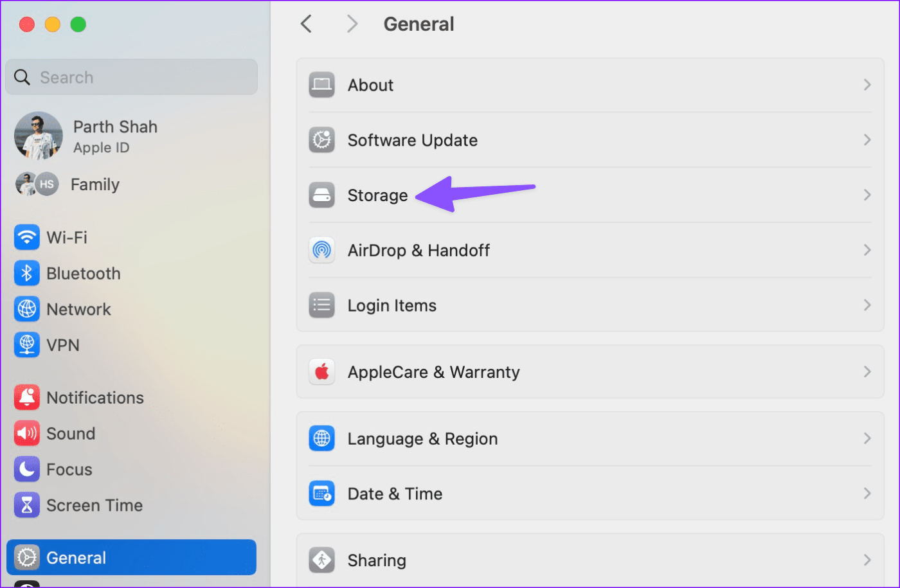The width and height of the screenshot is (900, 588).
Task: Click the Language & Region globe icon
Action: 321,438
